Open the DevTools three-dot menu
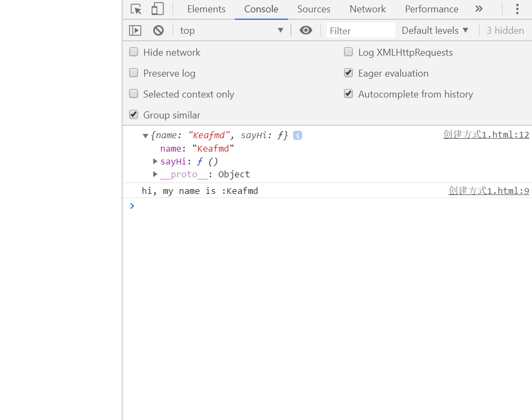The image size is (532, 420). 517,9
